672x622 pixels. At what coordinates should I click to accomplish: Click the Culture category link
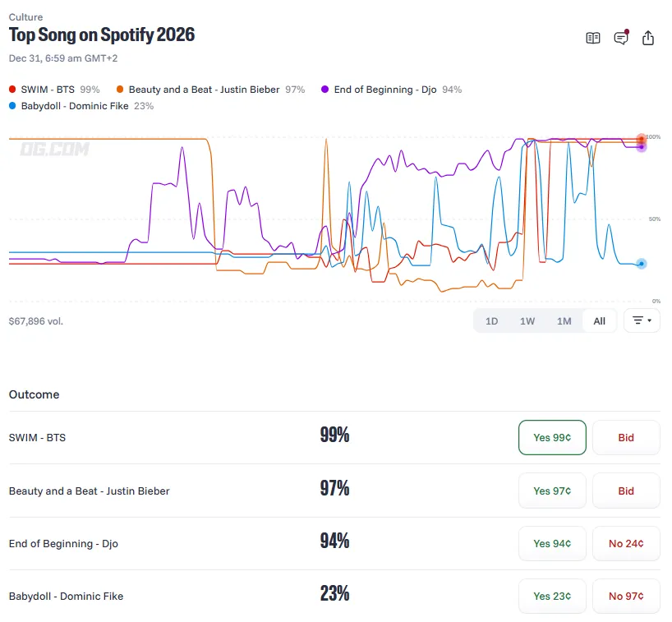(x=25, y=17)
